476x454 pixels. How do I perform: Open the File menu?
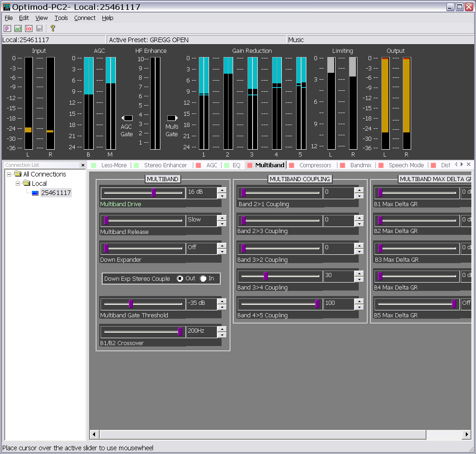click(x=8, y=18)
